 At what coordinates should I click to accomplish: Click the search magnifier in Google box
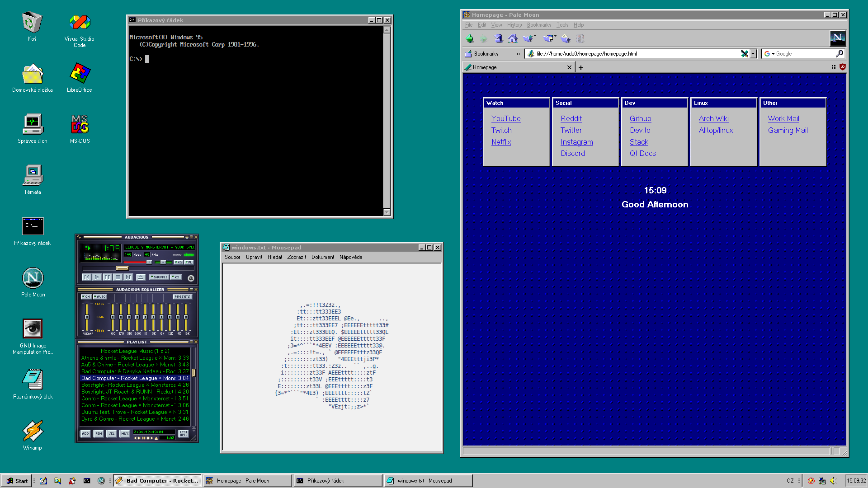point(840,54)
